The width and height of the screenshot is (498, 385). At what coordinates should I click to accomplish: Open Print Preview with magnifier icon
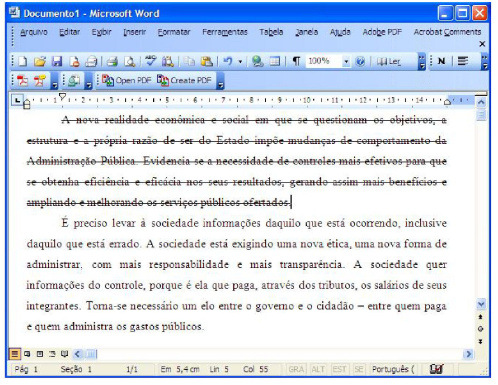click(129, 61)
